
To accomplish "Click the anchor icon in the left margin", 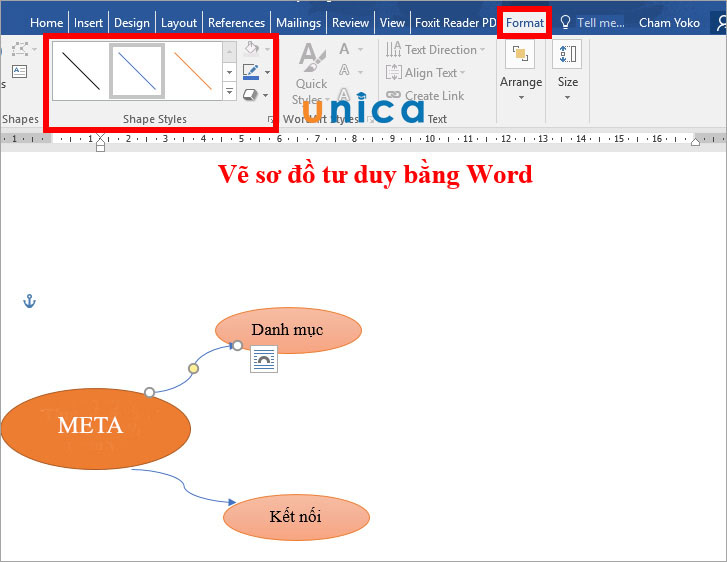I will (29, 301).
